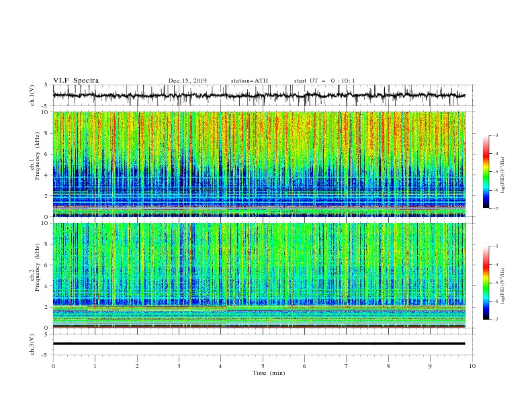Click the "station=ATH" header label
This screenshot has width=532, height=411.
click(x=249, y=81)
